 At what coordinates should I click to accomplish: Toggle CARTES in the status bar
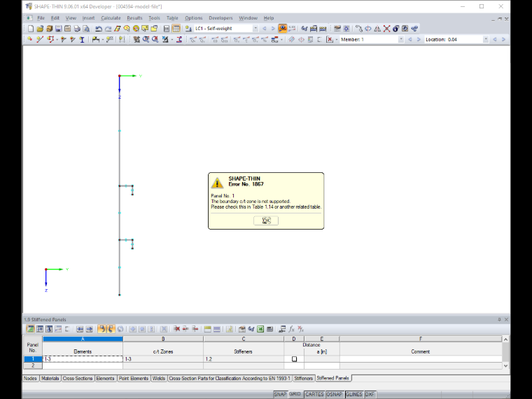[x=314, y=394]
